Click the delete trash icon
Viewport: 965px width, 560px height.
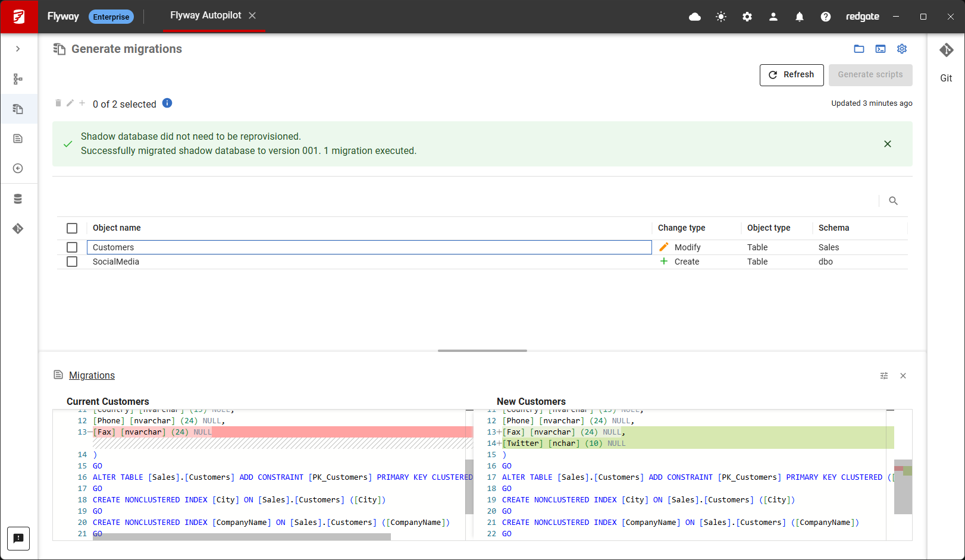point(58,103)
